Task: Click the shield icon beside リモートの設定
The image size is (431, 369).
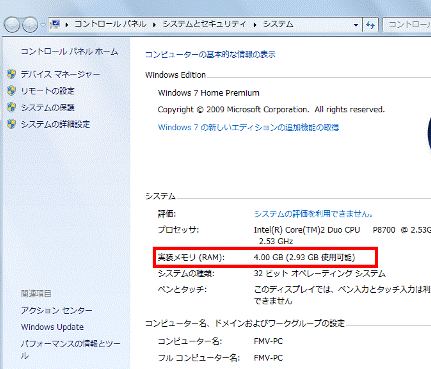Action: point(12,91)
